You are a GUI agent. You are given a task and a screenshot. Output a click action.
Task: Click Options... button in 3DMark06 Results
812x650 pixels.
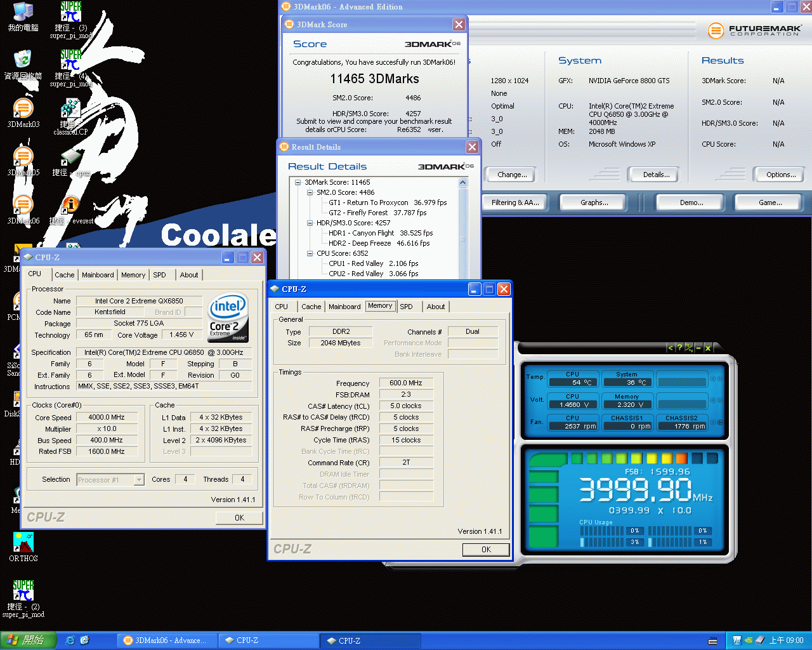pyautogui.click(x=781, y=175)
